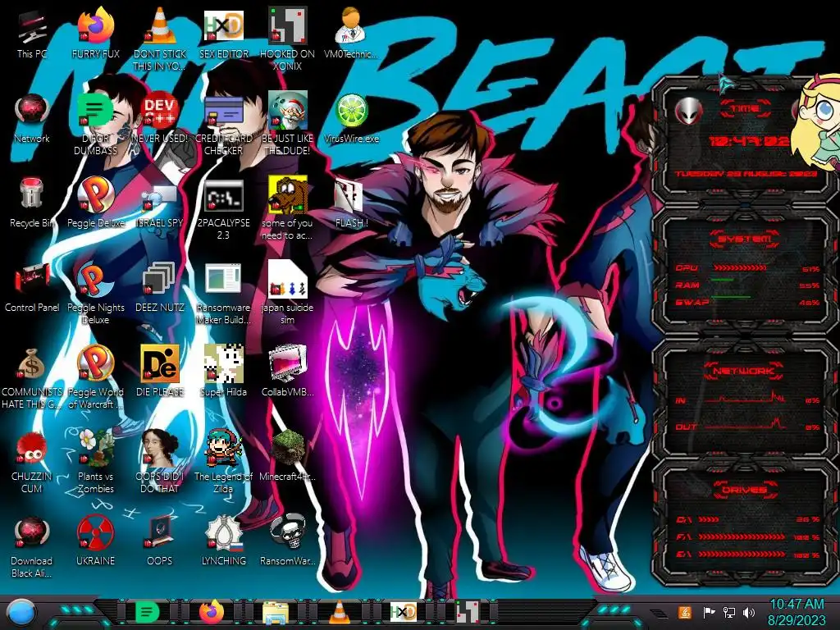Open File Explorer from the taskbar

coord(276,613)
